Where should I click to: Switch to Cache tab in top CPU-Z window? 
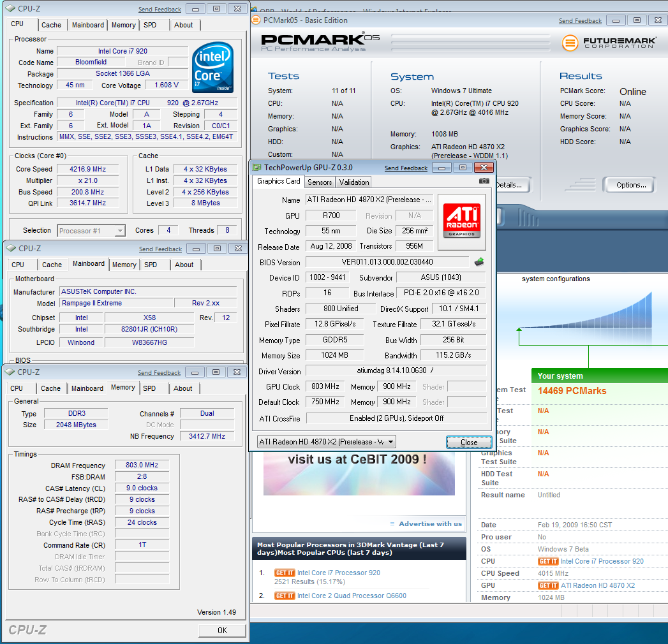click(x=51, y=25)
